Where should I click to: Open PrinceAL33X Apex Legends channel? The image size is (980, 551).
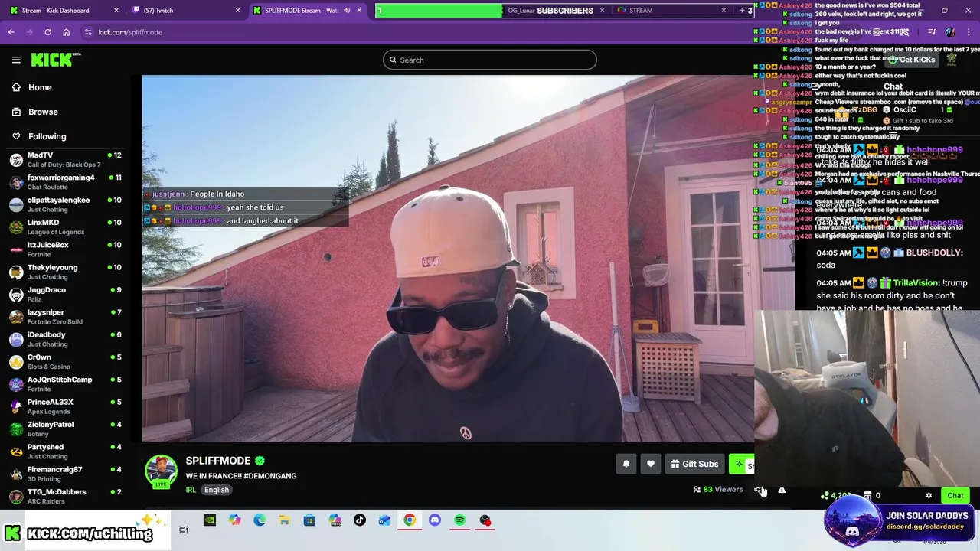pyautogui.click(x=65, y=406)
